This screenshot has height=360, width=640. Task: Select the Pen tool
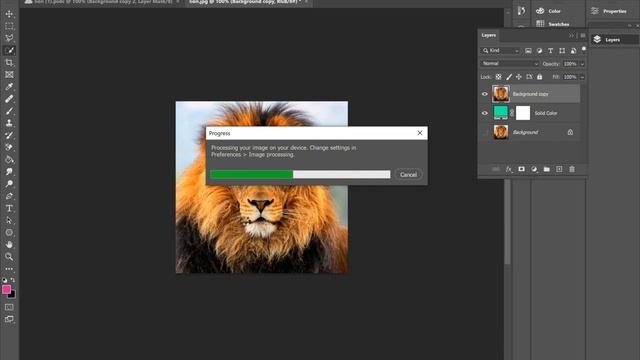[9, 196]
